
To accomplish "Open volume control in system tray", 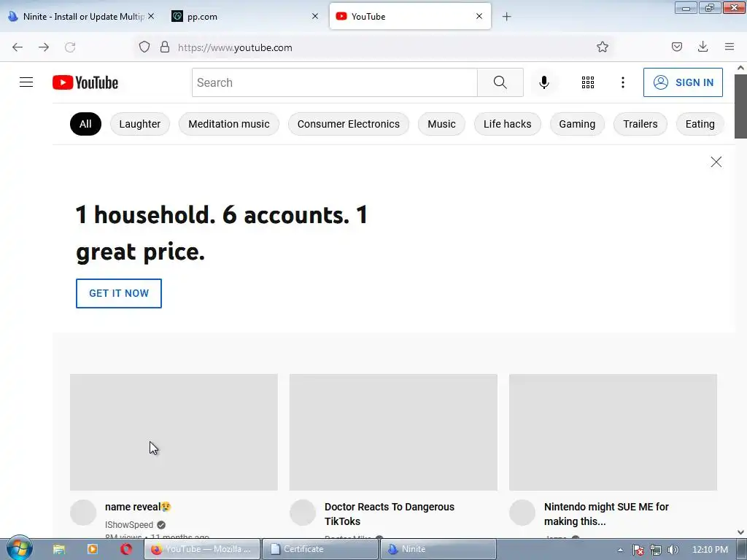I will pos(673,550).
